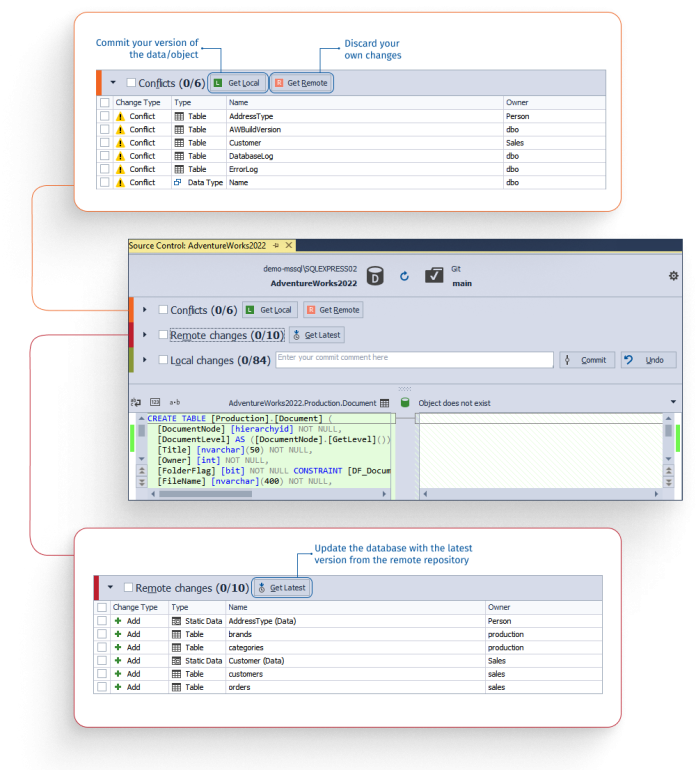The height and width of the screenshot is (770, 696).
Task: Collapse Conflicts section in top panel
Action: click(113, 82)
